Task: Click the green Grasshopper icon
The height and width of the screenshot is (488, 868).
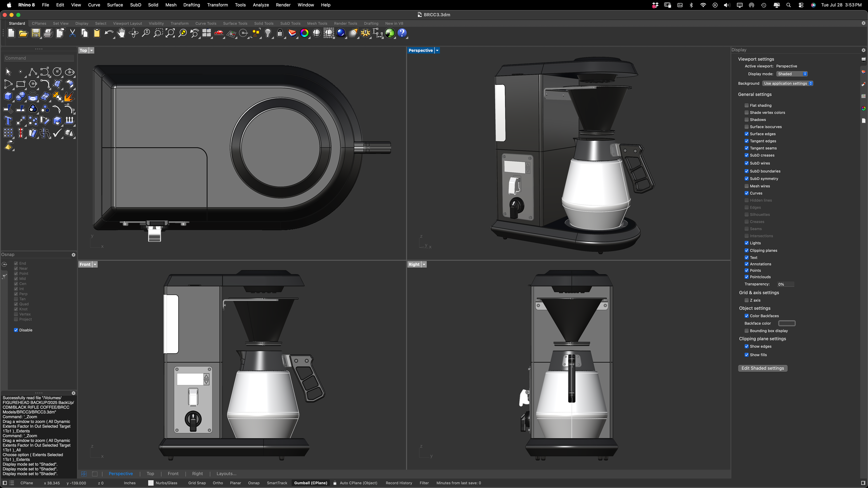Action: click(390, 33)
